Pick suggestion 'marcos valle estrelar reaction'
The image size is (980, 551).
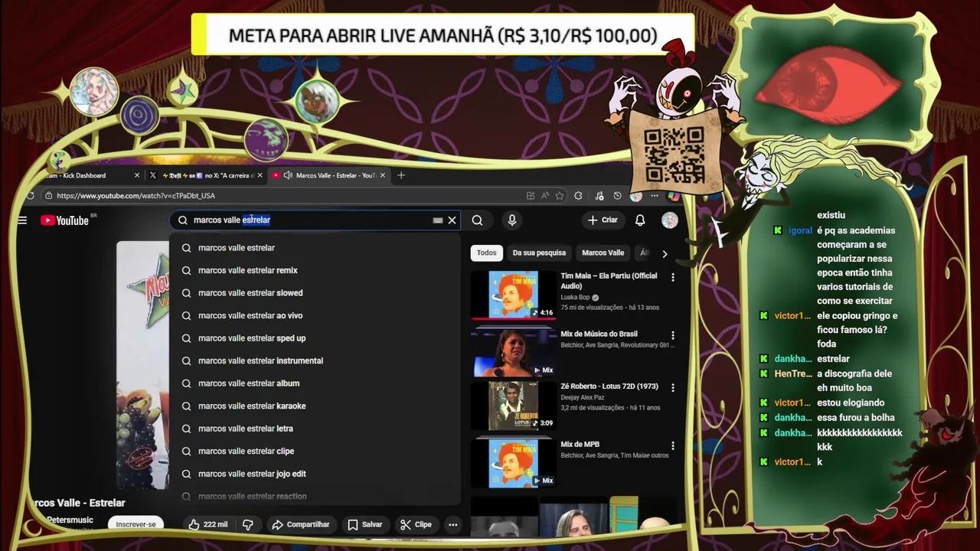click(315, 496)
